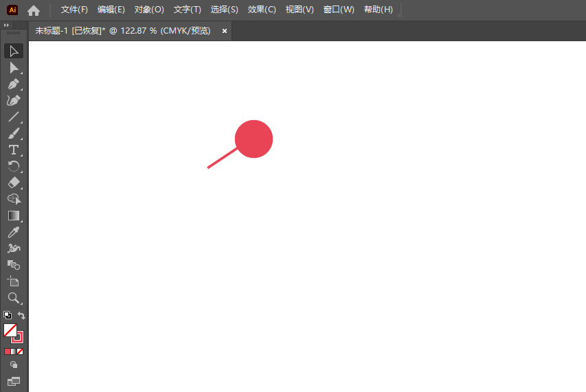
Task: Select the Rotate tool
Action: coord(14,166)
